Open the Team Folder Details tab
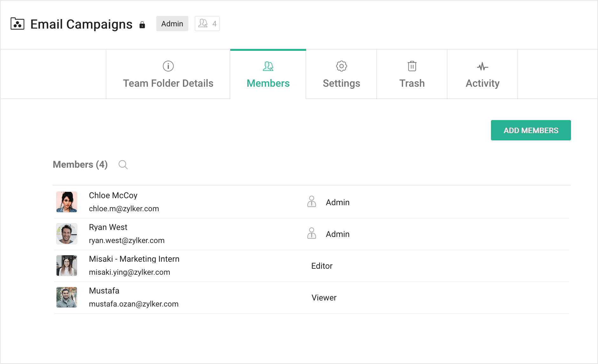Image resolution: width=598 pixels, height=364 pixels. (x=168, y=75)
